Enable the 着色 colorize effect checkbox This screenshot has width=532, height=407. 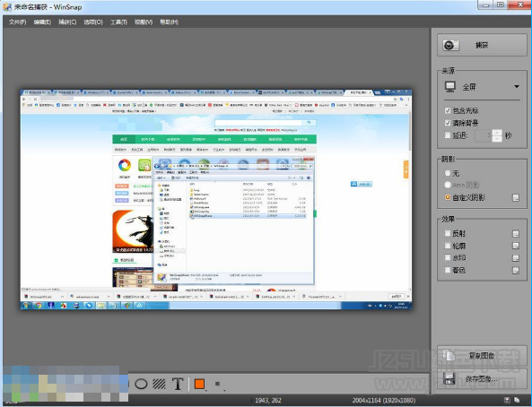(448, 270)
